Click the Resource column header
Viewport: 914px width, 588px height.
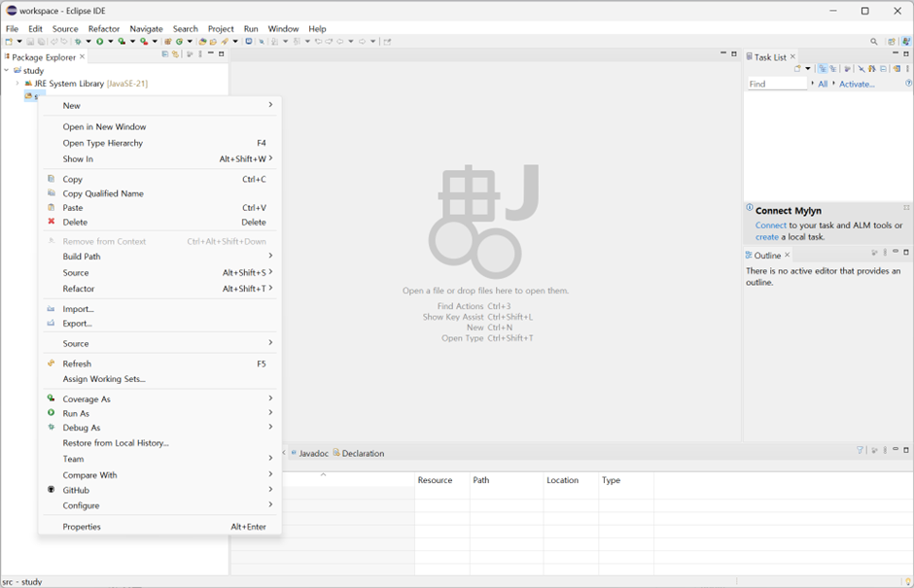pos(435,480)
